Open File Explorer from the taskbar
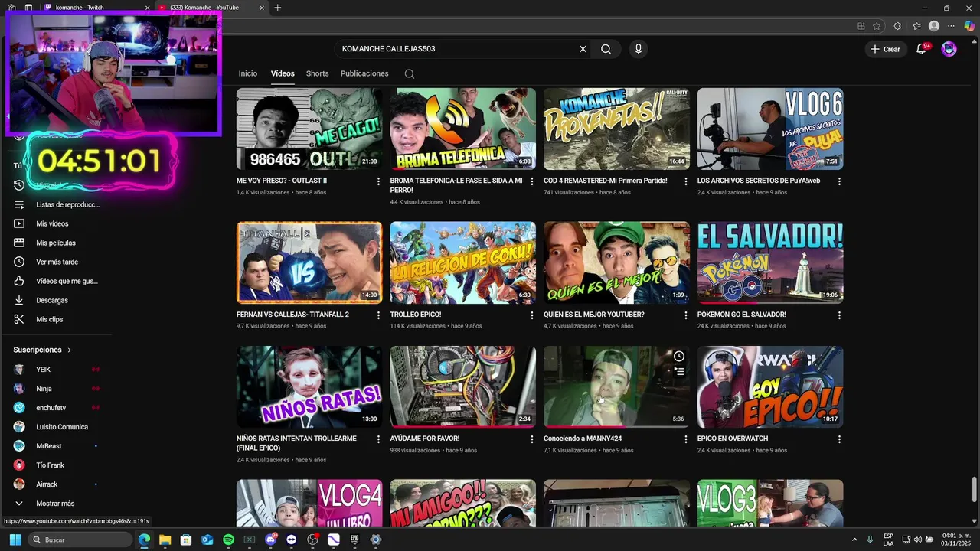This screenshot has height=551, width=980. 165,540
